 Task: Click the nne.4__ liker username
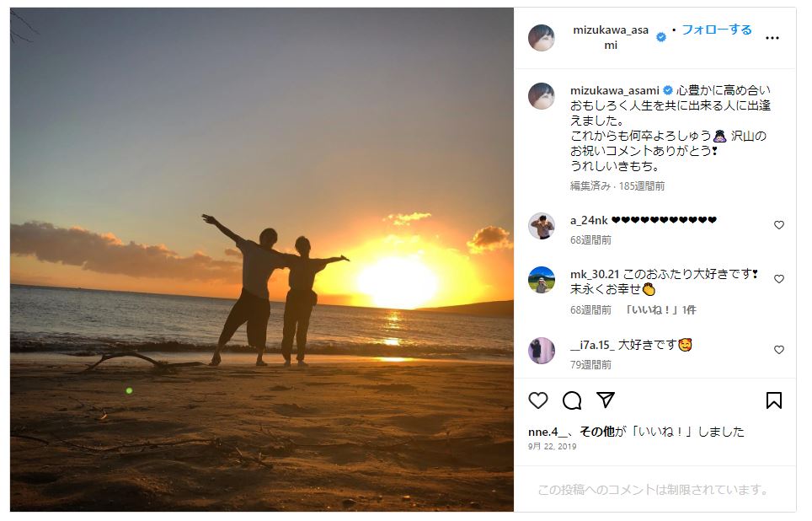pyautogui.click(x=549, y=432)
